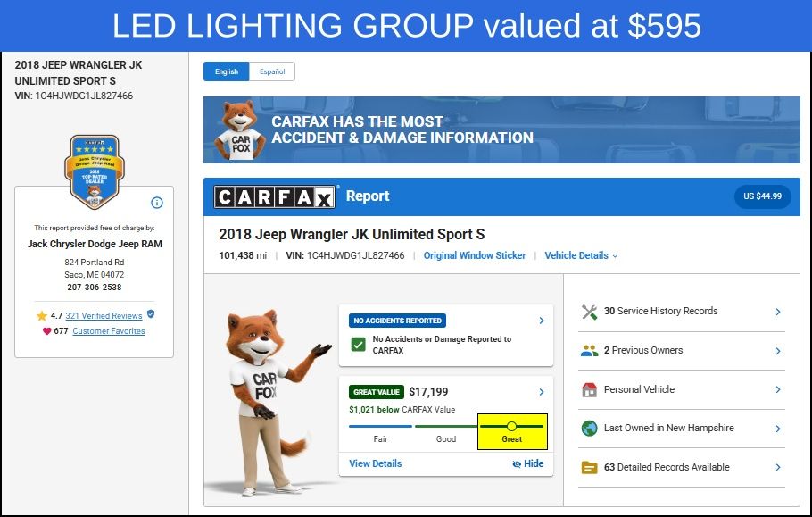The image size is (812, 517).
Task: Open the 30 Service History Records chevron
Action: pyautogui.click(x=778, y=312)
